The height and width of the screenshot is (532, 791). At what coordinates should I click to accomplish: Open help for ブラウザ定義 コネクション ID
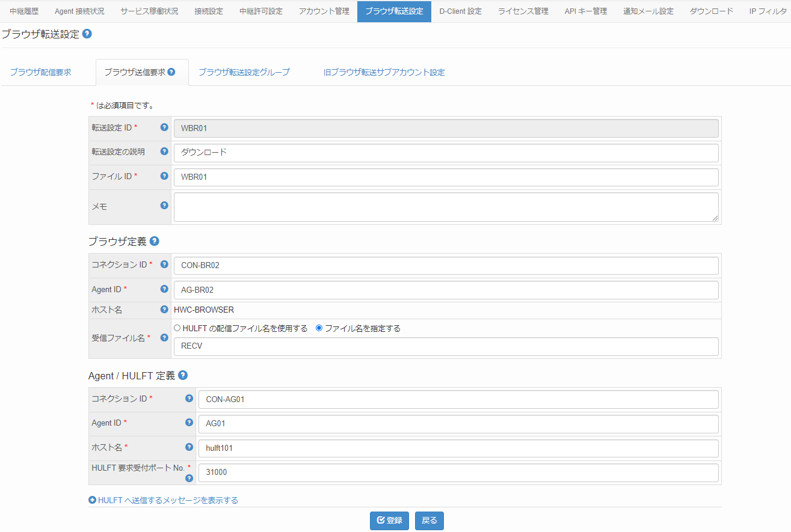[x=164, y=264]
